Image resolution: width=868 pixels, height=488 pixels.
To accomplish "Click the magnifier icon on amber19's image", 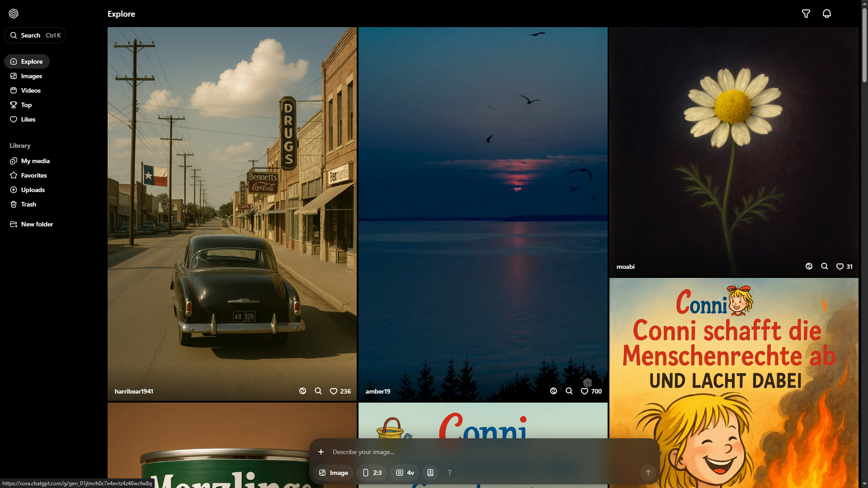I will click(x=569, y=391).
